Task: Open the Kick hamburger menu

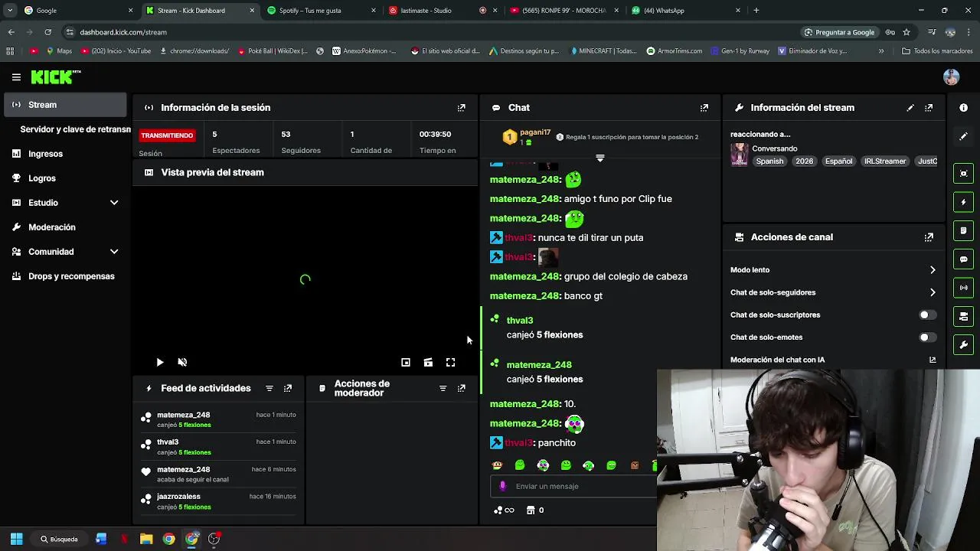Action: pos(16,77)
